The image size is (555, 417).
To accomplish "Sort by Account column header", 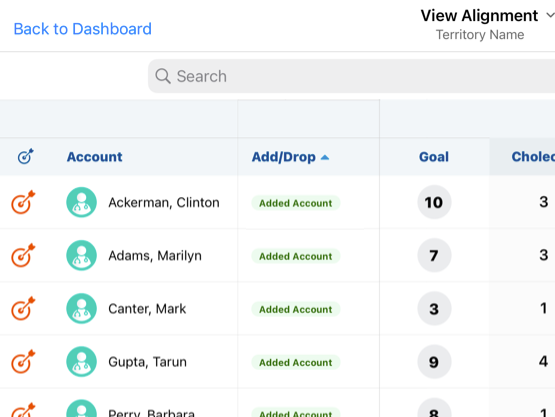I will pyautogui.click(x=95, y=157).
